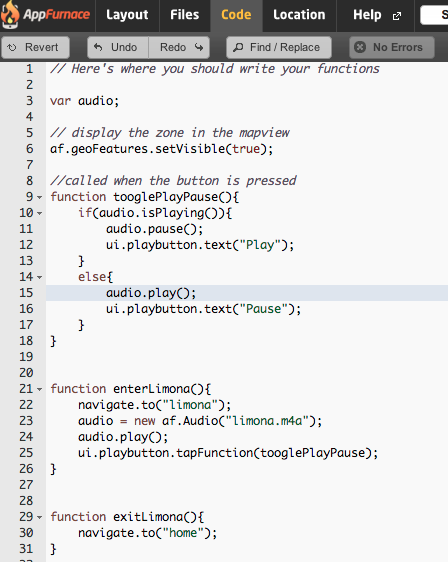Select the Code tab
The image size is (448, 562).
(x=236, y=15)
